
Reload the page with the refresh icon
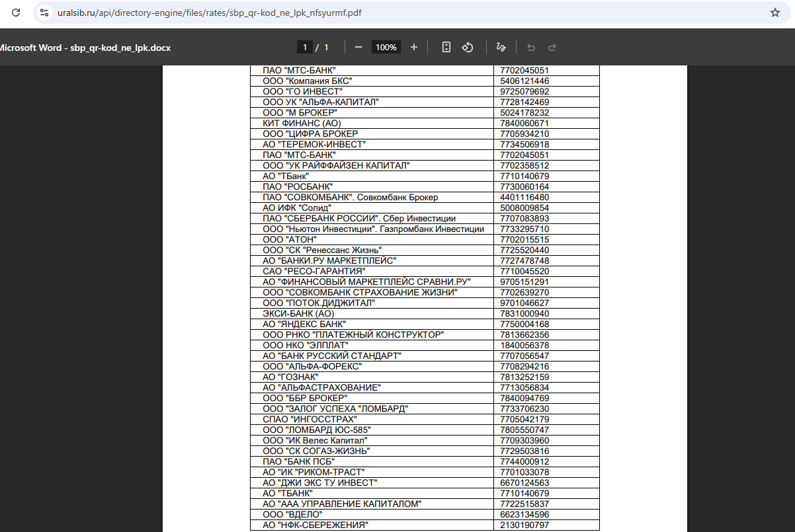pos(16,13)
